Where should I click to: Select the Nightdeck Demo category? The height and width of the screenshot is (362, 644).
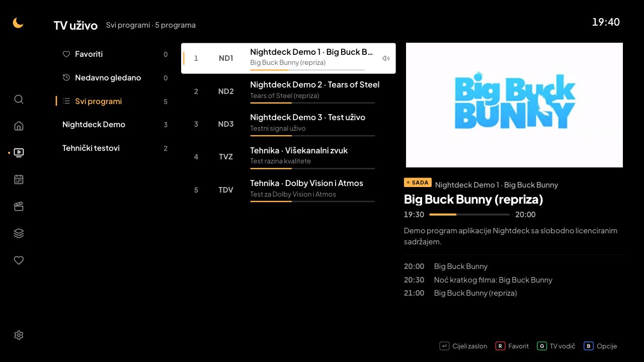click(x=114, y=125)
